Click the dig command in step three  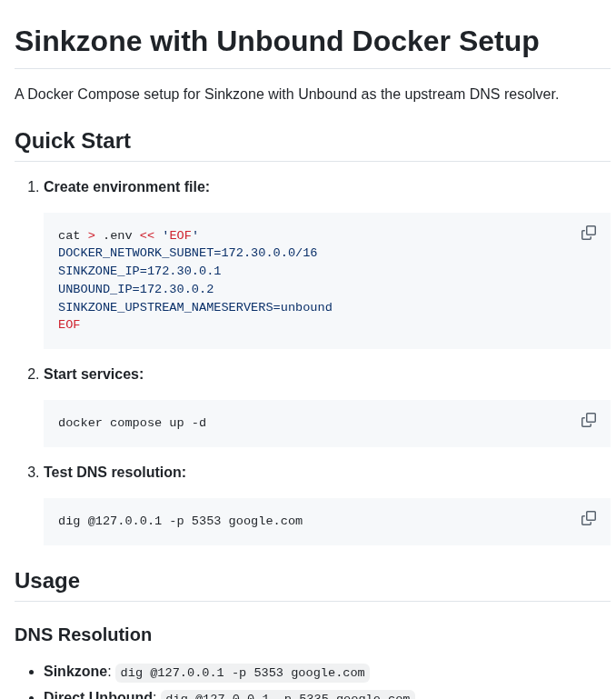point(181,521)
